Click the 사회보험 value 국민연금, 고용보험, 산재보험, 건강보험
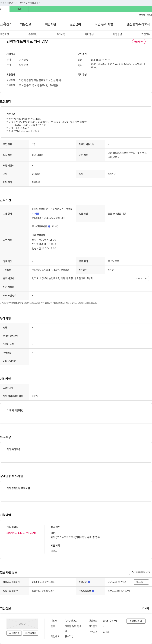The image size is (152, 644). click(x=51, y=270)
